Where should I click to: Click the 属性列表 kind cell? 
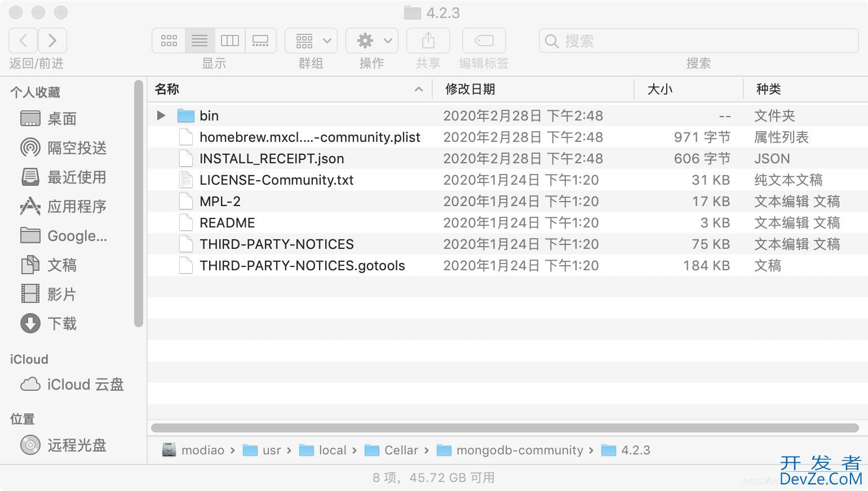tap(782, 137)
